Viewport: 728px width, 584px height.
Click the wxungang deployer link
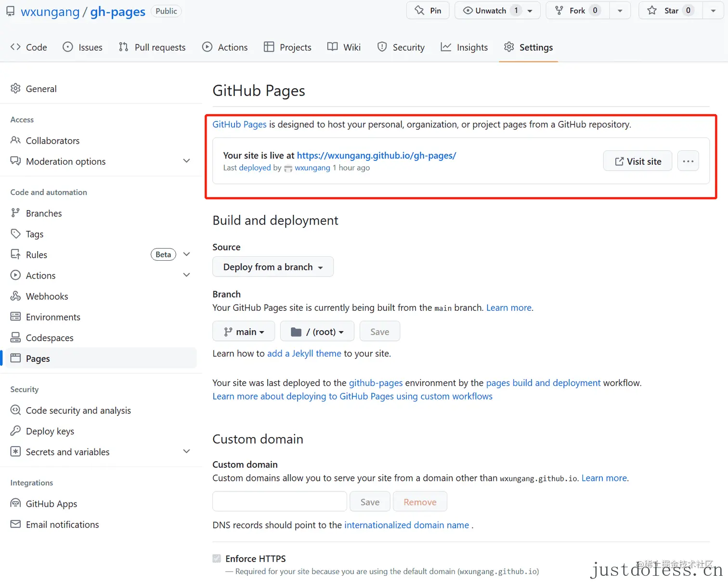pos(312,168)
